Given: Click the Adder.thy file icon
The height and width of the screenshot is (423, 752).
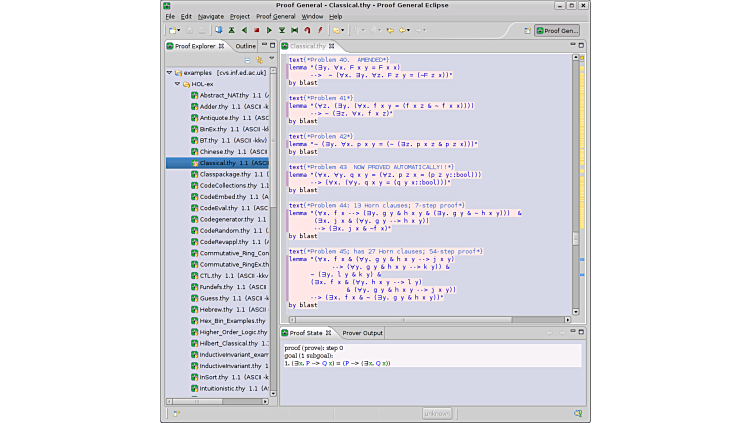Looking at the screenshot, I should (194, 106).
